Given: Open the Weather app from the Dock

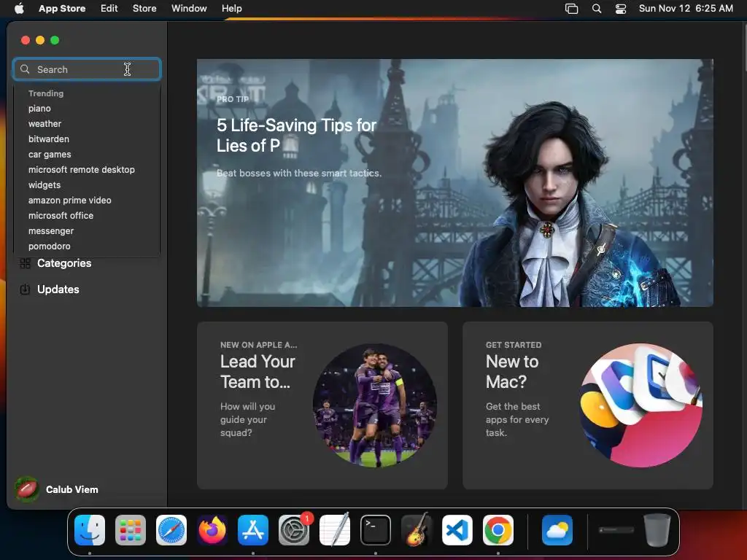Looking at the screenshot, I should (557, 530).
